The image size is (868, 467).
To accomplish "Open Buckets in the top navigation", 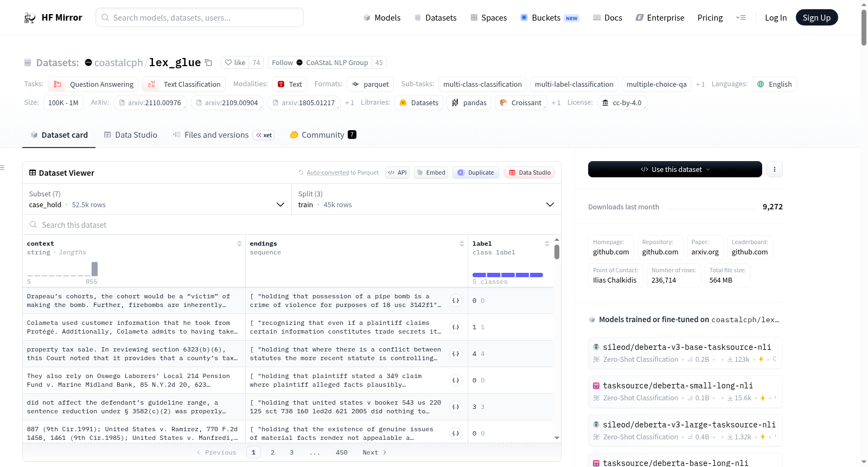I will coord(550,18).
